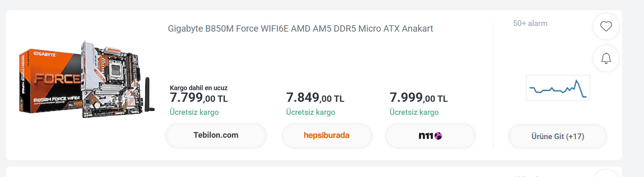Viewport: 644px width, 177px height.
Task: Click Ücretsiz kargo under the 7.849 TL price
Action: click(x=310, y=112)
